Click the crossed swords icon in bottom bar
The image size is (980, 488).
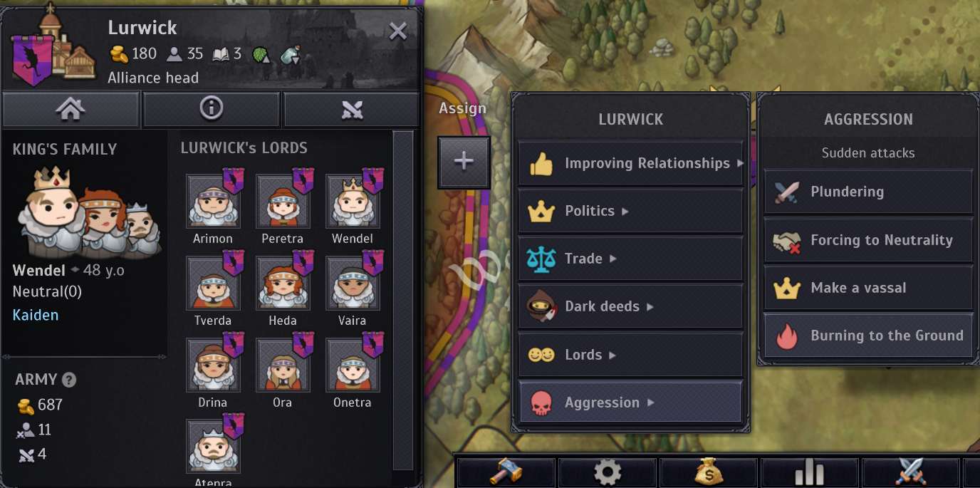[x=911, y=472]
